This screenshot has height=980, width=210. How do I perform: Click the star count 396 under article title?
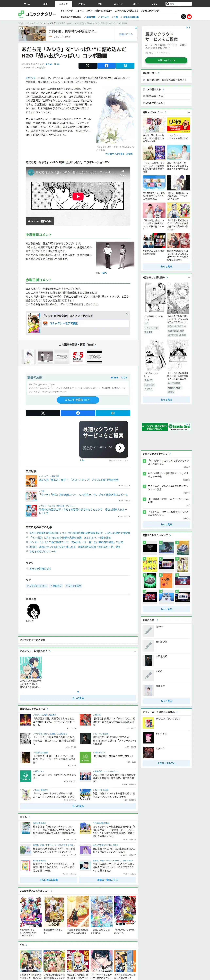(x=49, y=64)
